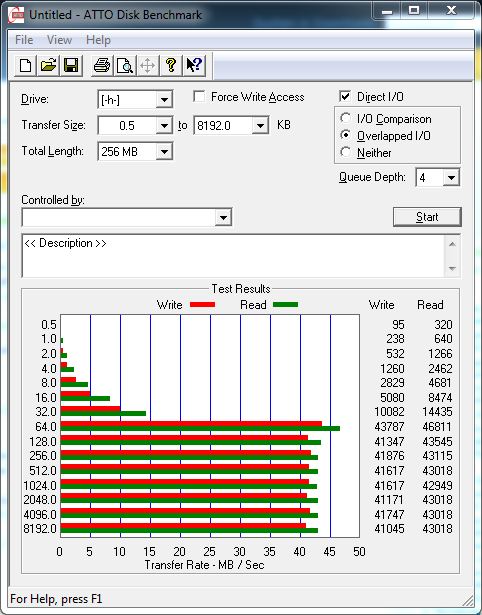Activate the context help arrow icon
This screenshot has width=482, height=615.
click(x=194, y=65)
